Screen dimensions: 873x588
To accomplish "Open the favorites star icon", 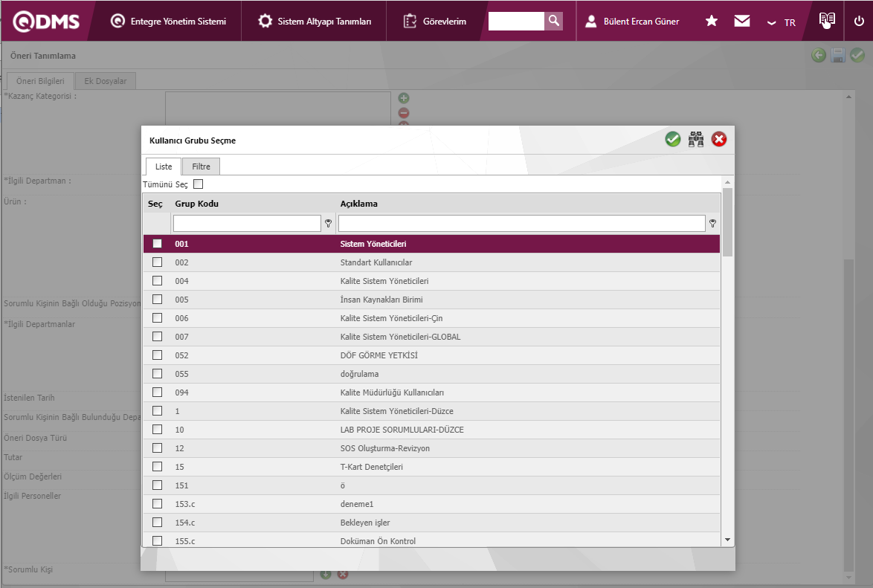I will 712,22.
